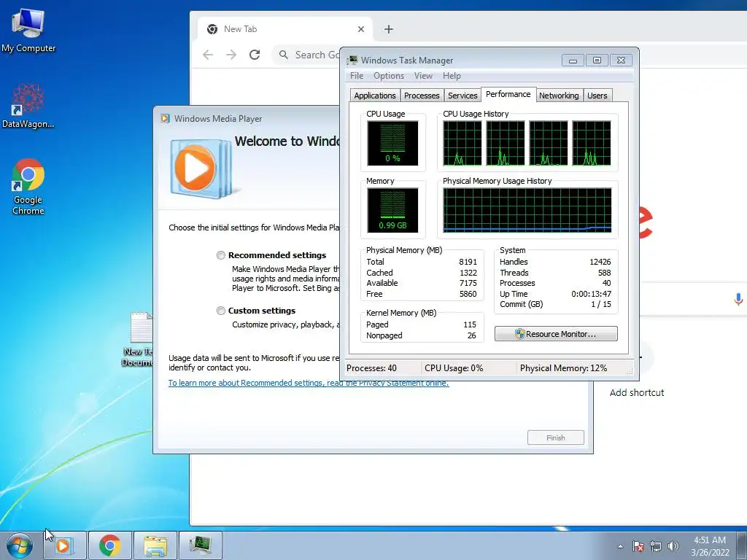The image size is (747, 560).
Task: Click the Action Center flag tray icon
Action: coord(638,546)
